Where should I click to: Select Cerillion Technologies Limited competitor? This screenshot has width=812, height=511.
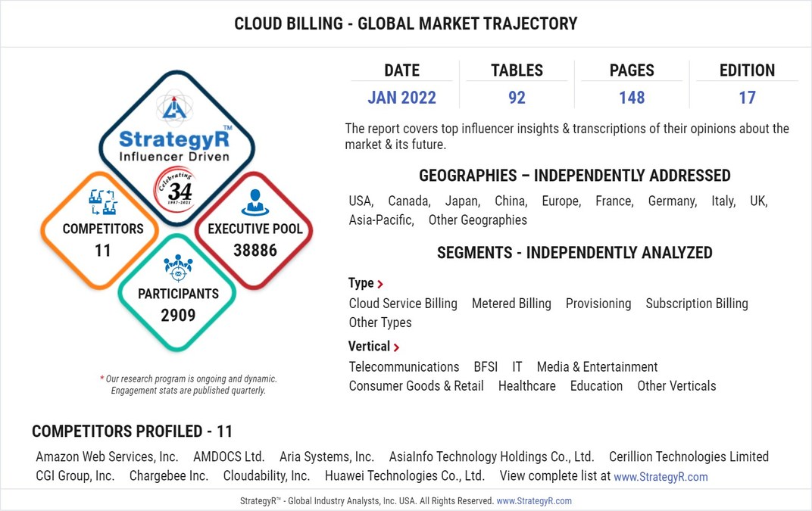[x=689, y=456]
